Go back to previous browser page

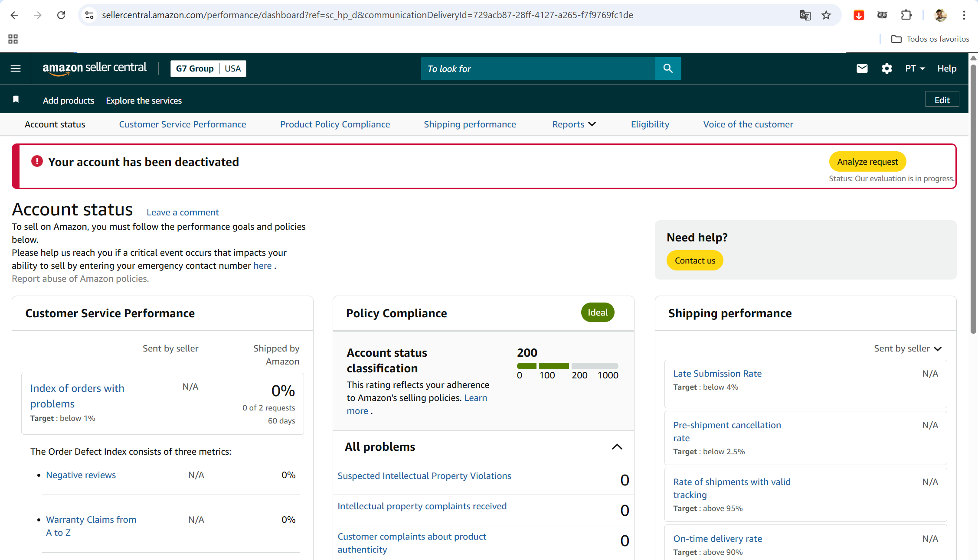pyautogui.click(x=14, y=15)
